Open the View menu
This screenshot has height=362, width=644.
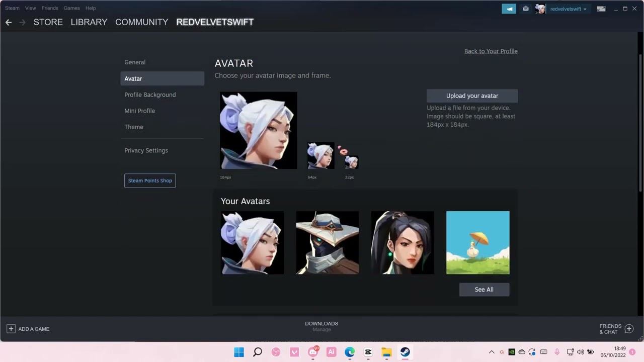click(x=30, y=8)
